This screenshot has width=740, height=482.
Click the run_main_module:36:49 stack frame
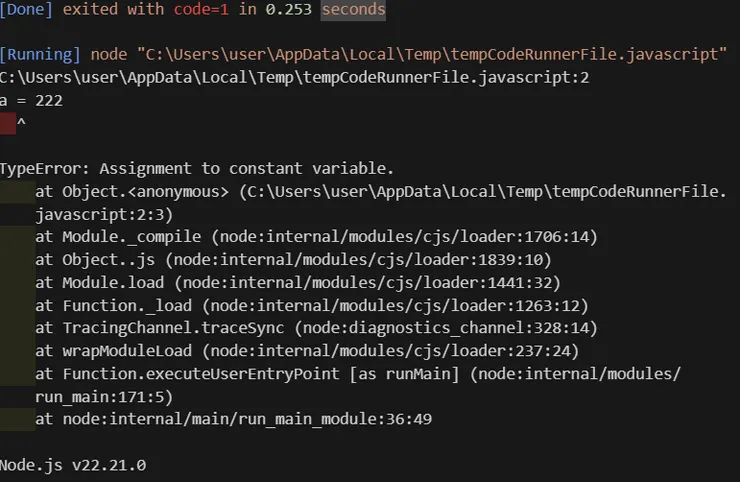coord(233,419)
